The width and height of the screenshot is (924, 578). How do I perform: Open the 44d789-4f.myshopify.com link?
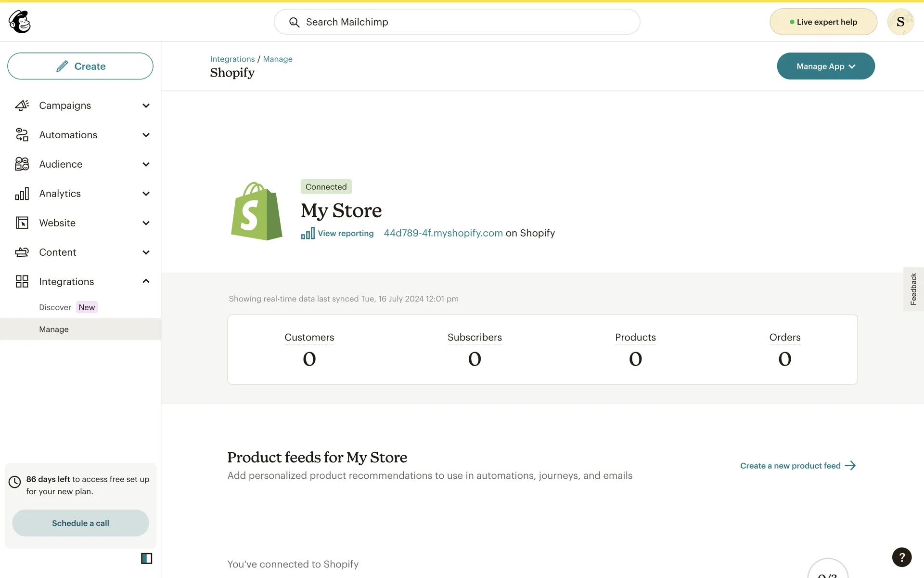click(443, 233)
